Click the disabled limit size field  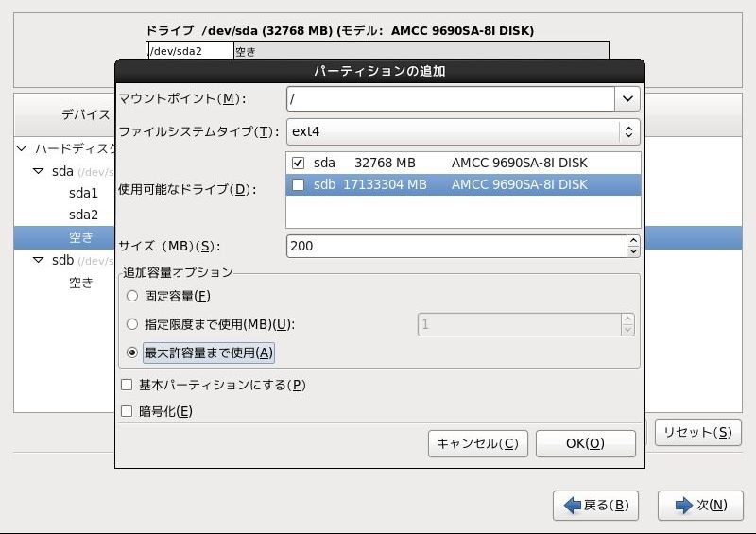pos(520,324)
